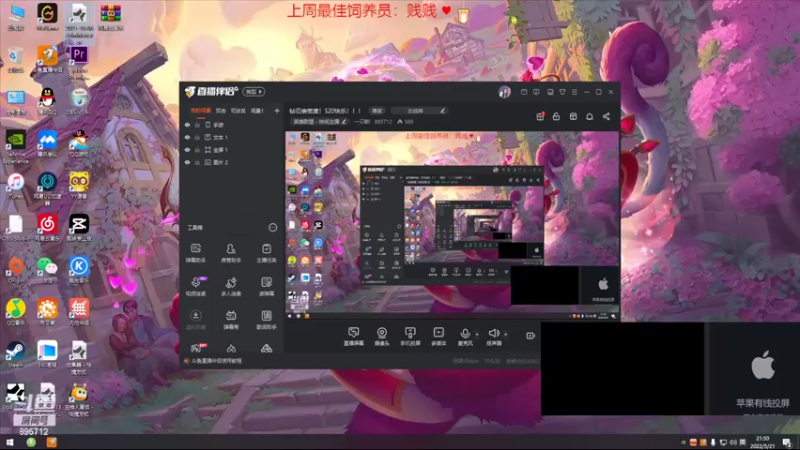Screen dimensions: 800x450
Task: Click the record icon beside the speaker control
Action: point(531,335)
